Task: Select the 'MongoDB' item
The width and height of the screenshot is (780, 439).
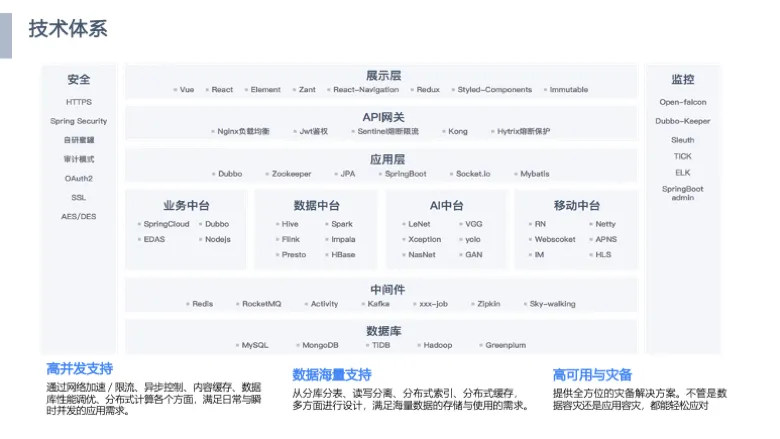Action: 320,345
